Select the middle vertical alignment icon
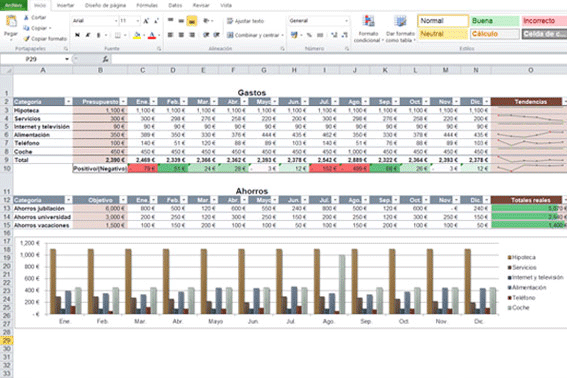567x378 pixels. (181, 21)
